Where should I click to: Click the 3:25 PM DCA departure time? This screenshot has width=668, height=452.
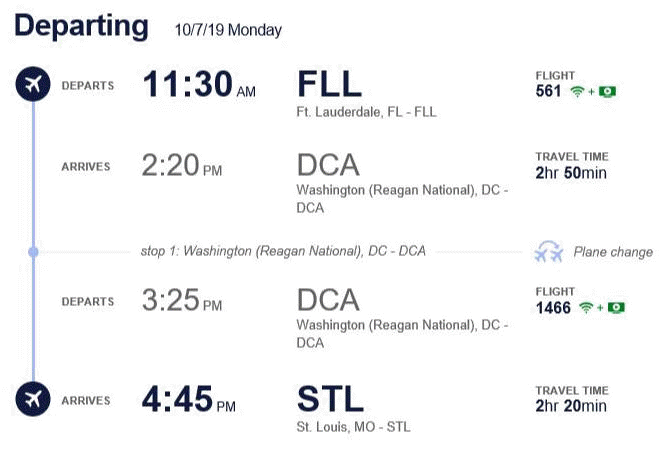click(x=182, y=300)
